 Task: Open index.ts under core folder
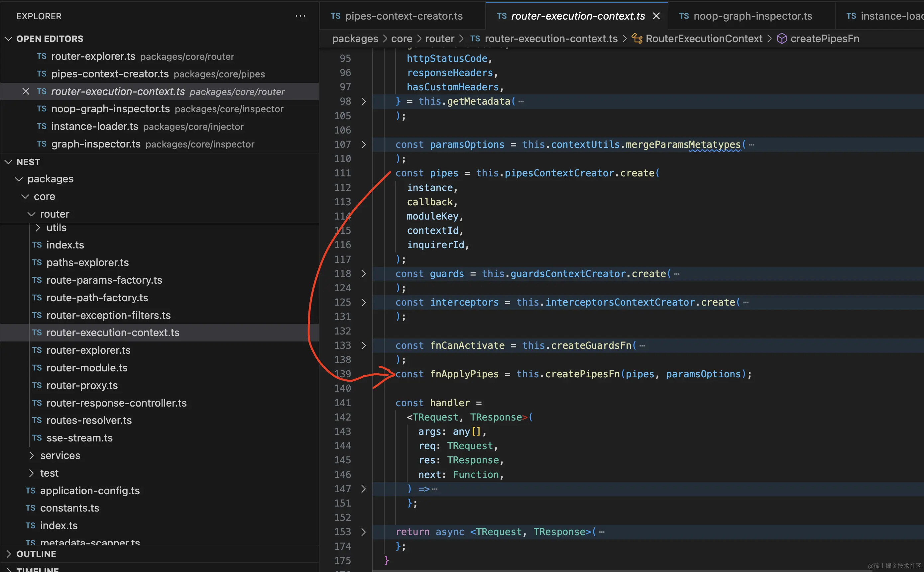click(x=159, y=525)
